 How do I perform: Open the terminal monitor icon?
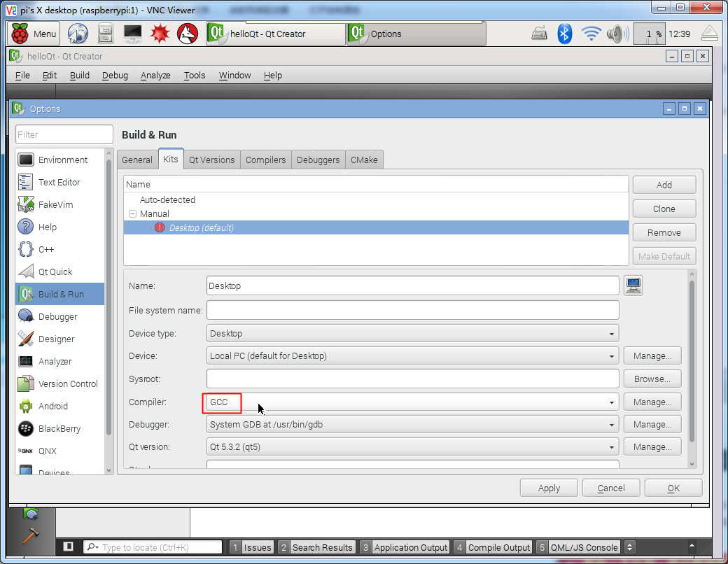[133, 34]
